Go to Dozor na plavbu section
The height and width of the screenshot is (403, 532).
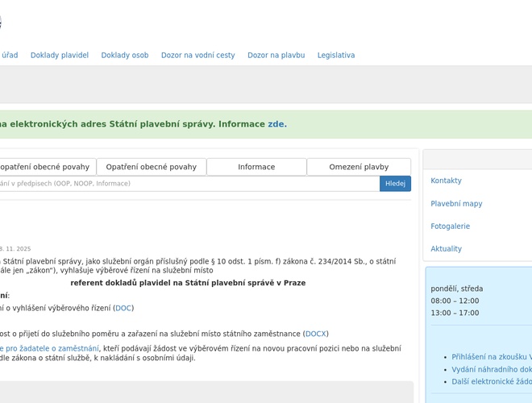tap(276, 56)
